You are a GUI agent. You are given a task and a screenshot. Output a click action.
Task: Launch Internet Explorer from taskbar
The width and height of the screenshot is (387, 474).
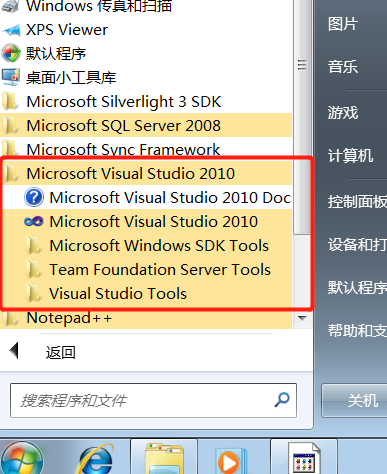95,459
